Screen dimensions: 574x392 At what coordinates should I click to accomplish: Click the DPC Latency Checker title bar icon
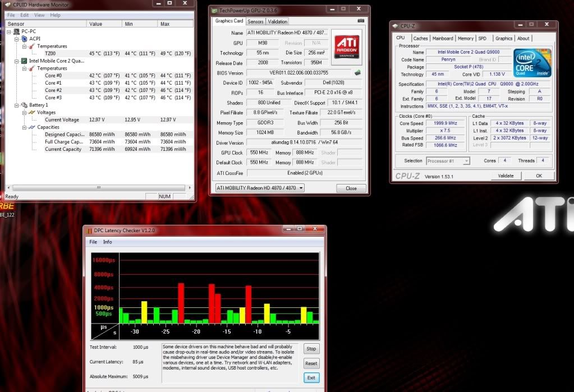89,230
